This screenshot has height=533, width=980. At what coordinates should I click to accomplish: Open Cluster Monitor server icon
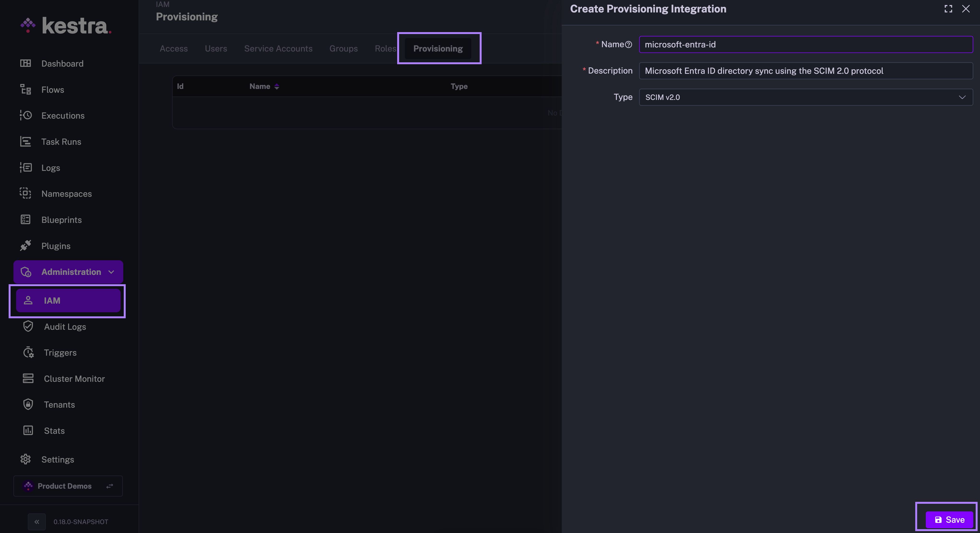[x=28, y=378]
